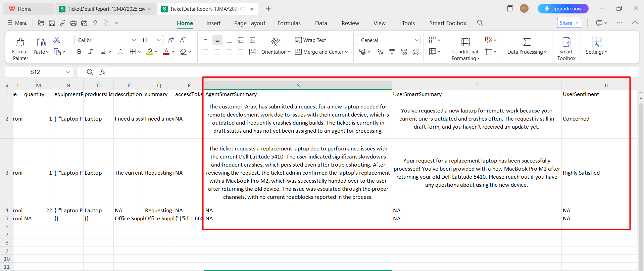This screenshot has width=644, height=271.
Task: Click the Increase Indent icon
Action: (252, 40)
